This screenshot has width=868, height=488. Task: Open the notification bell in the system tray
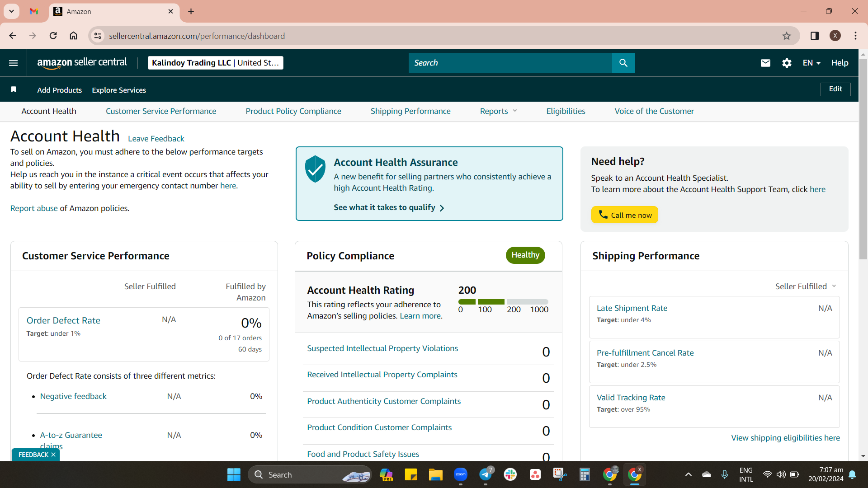pos(852,474)
